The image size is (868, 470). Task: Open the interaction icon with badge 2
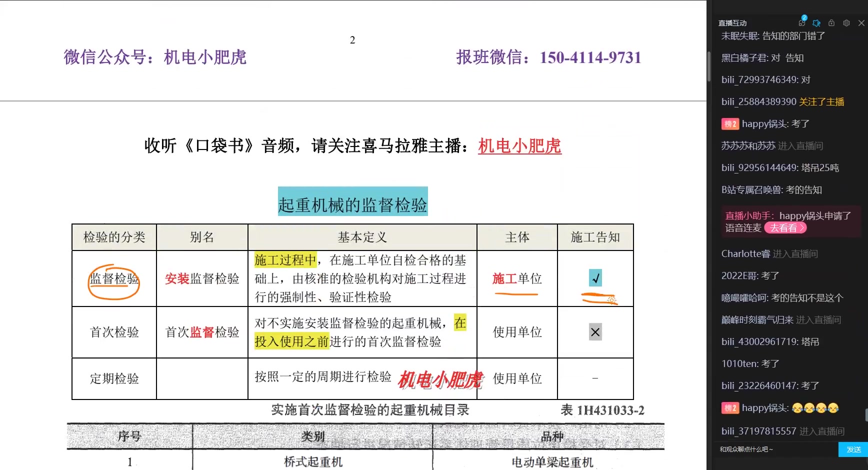pos(802,22)
